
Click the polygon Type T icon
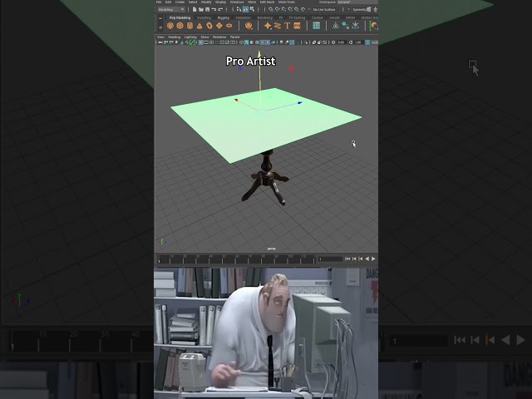point(287,26)
